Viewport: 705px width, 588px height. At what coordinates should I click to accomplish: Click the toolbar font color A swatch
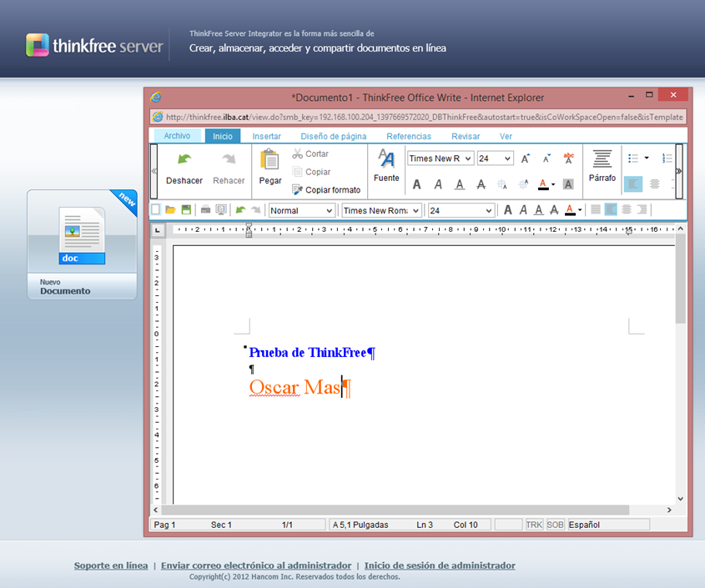tap(570, 210)
